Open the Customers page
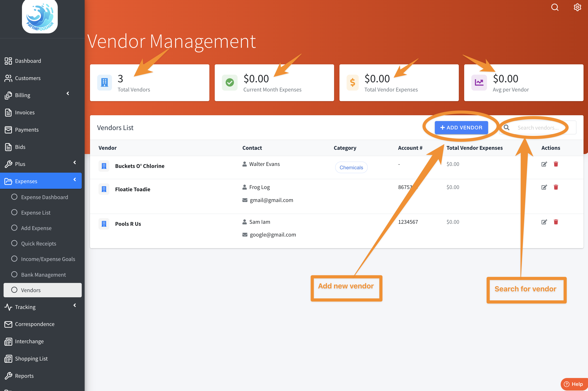The image size is (588, 391). pyautogui.click(x=28, y=78)
